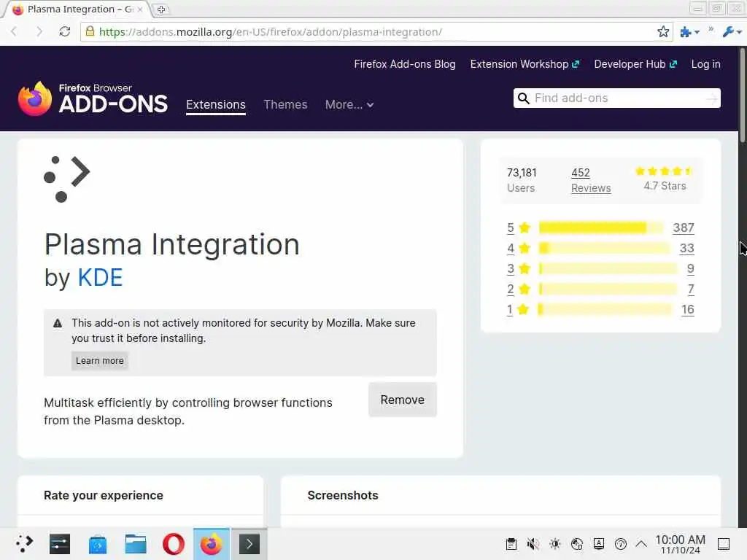Open the updates tray icon
The image size is (747, 560).
click(x=621, y=544)
